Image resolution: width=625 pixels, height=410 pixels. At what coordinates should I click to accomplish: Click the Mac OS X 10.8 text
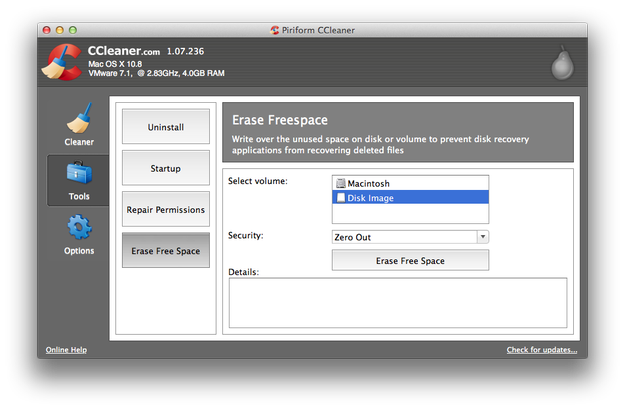pos(115,64)
